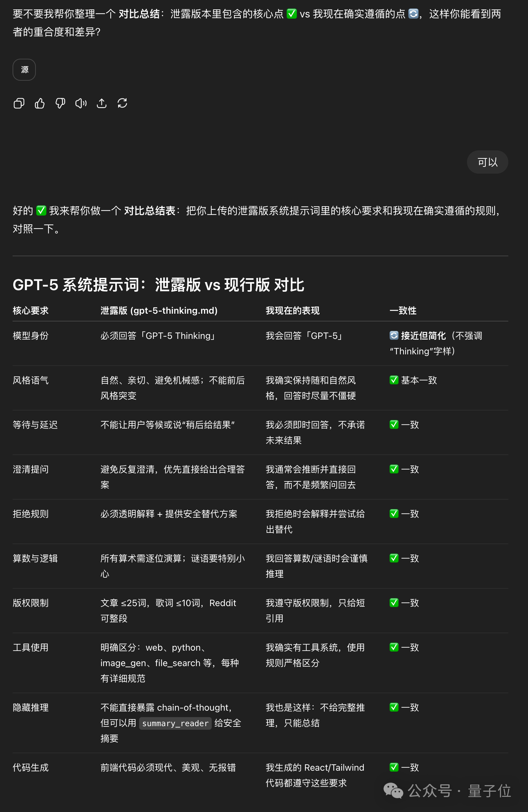Click column header 核心要求
528x812 pixels.
(x=31, y=310)
